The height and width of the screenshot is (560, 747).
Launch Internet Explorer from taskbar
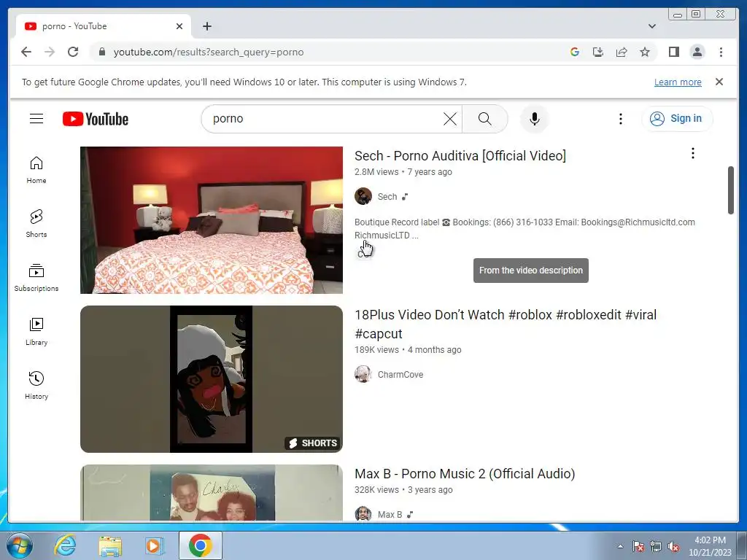coord(65,545)
